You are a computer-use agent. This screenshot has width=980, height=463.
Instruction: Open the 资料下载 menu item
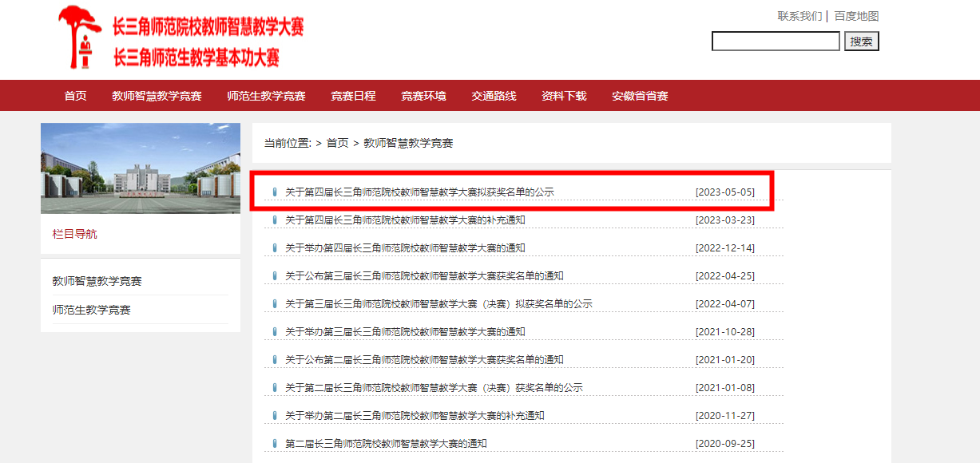[564, 96]
